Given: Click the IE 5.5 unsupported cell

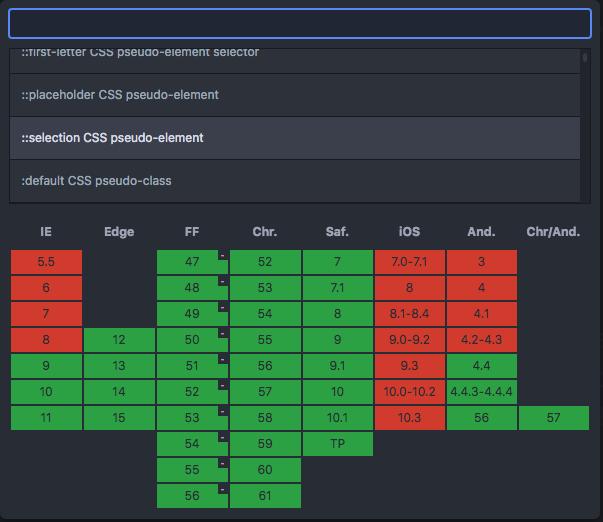Looking at the screenshot, I should (x=46, y=262).
